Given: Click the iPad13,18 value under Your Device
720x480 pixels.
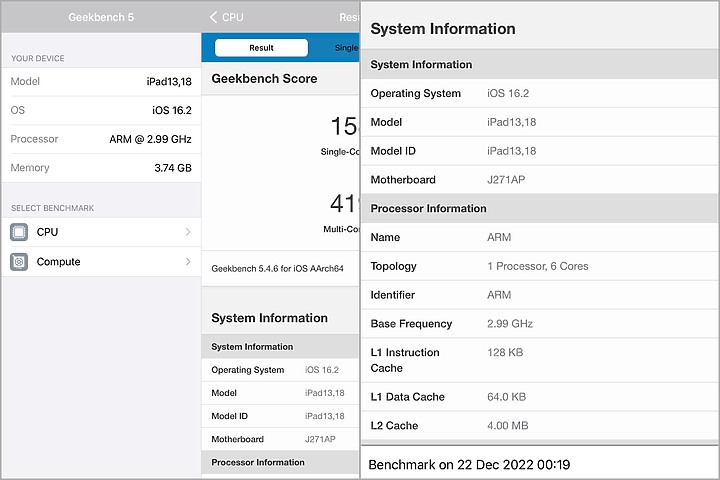Looking at the screenshot, I should click(x=169, y=82).
